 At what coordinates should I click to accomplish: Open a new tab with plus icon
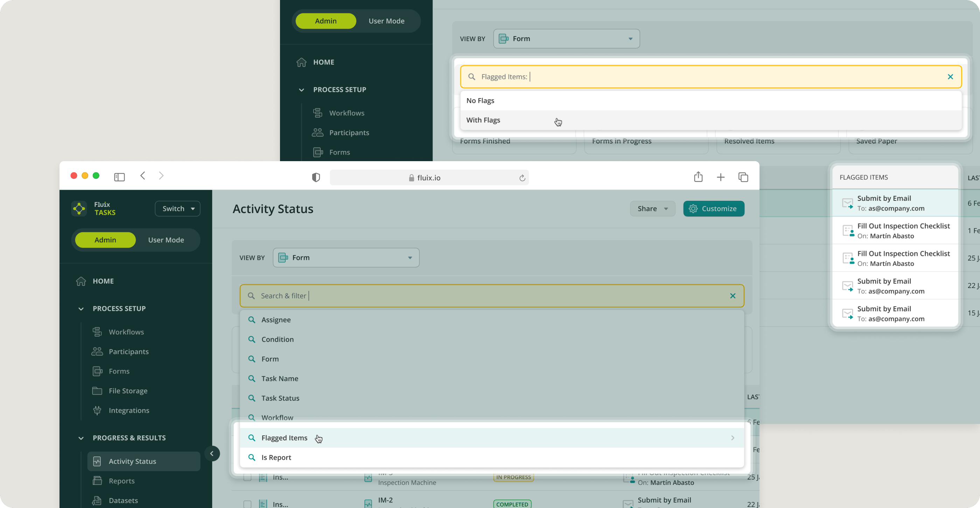[721, 177]
